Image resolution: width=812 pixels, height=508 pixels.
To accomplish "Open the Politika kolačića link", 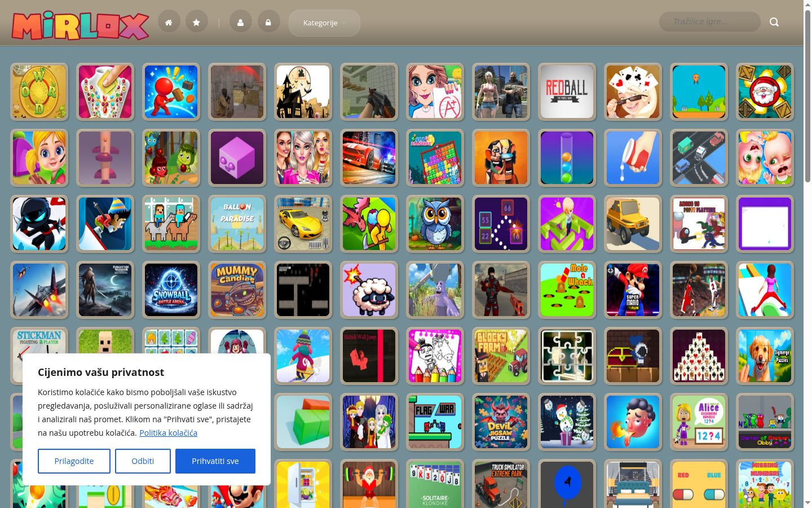I will 168,433.
